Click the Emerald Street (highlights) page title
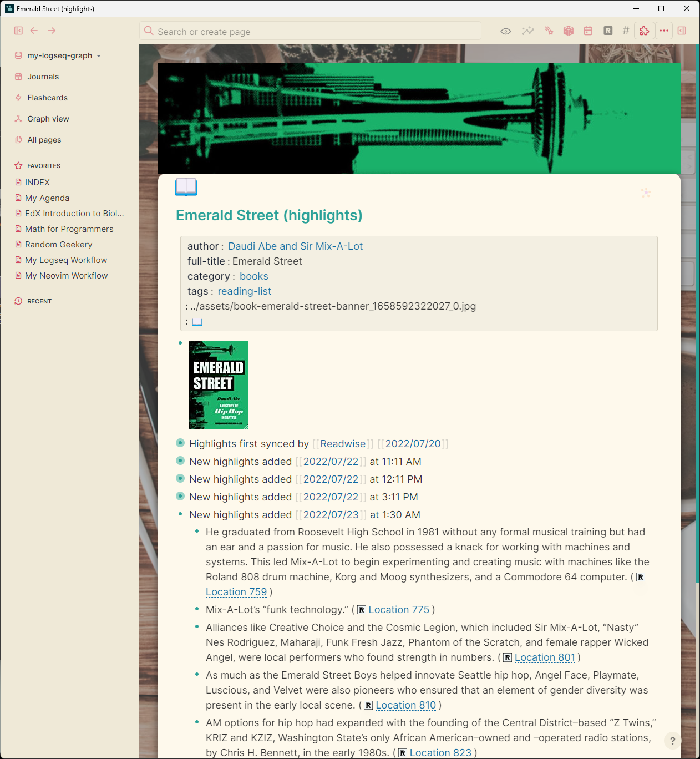This screenshot has height=759, width=700. tap(269, 215)
